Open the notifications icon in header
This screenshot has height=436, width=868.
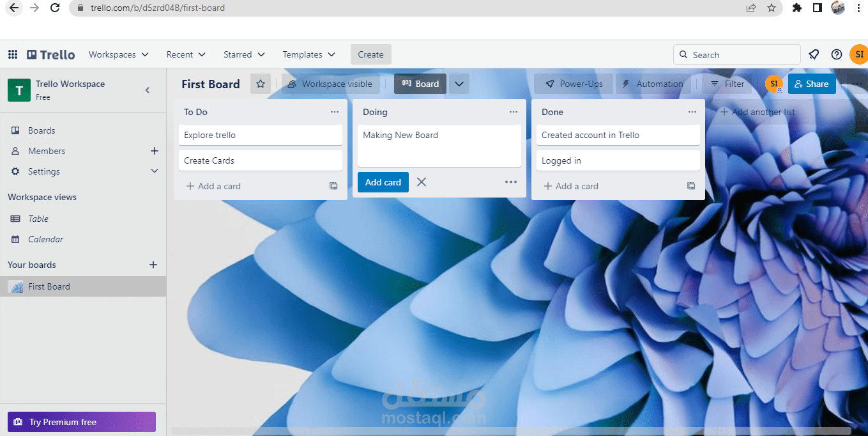point(814,54)
